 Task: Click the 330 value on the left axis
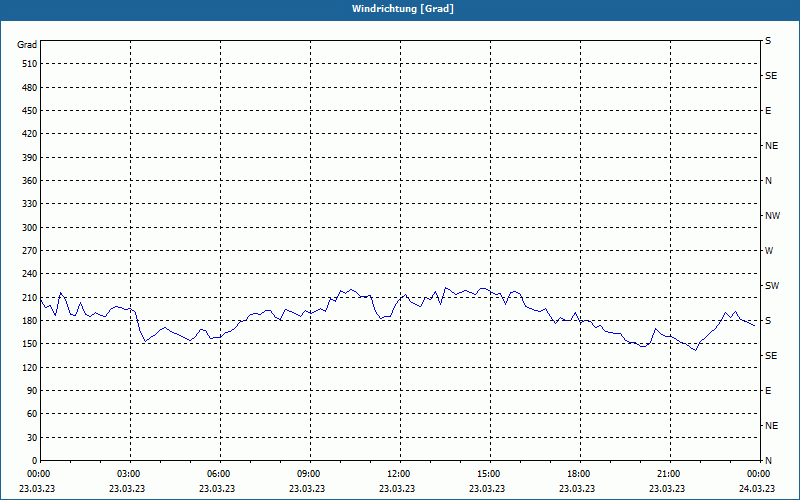30,204
